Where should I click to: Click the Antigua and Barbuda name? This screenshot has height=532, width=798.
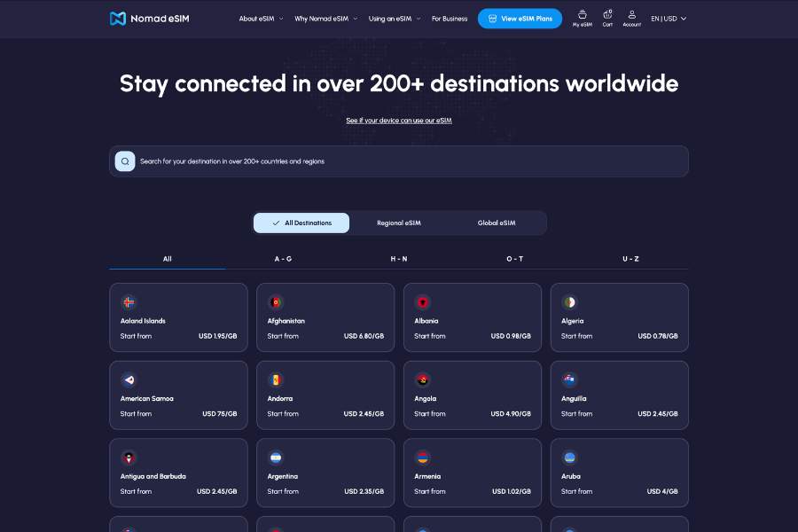[153, 476]
